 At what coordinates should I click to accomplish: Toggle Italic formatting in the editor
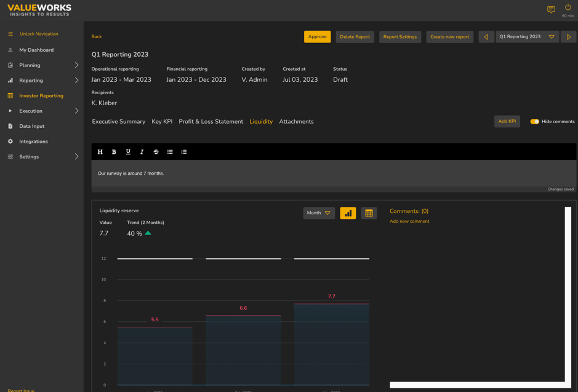point(142,152)
